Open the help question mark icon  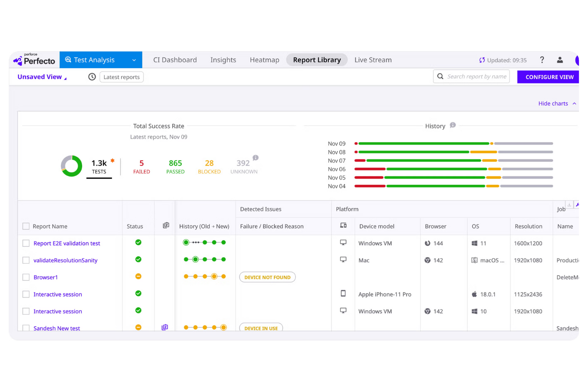click(542, 60)
